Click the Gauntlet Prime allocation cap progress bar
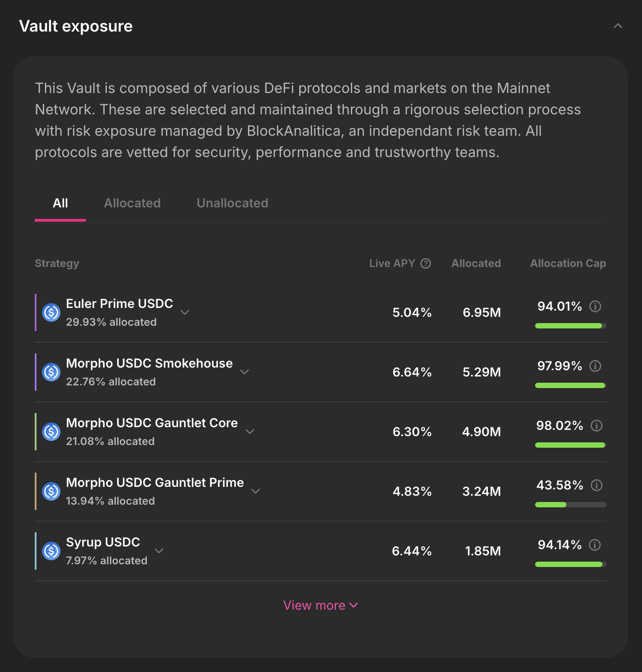This screenshot has height=672, width=642. click(570, 505)
